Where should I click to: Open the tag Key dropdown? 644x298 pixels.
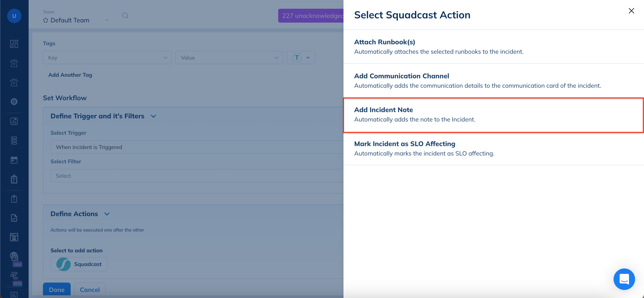(107, 58)
